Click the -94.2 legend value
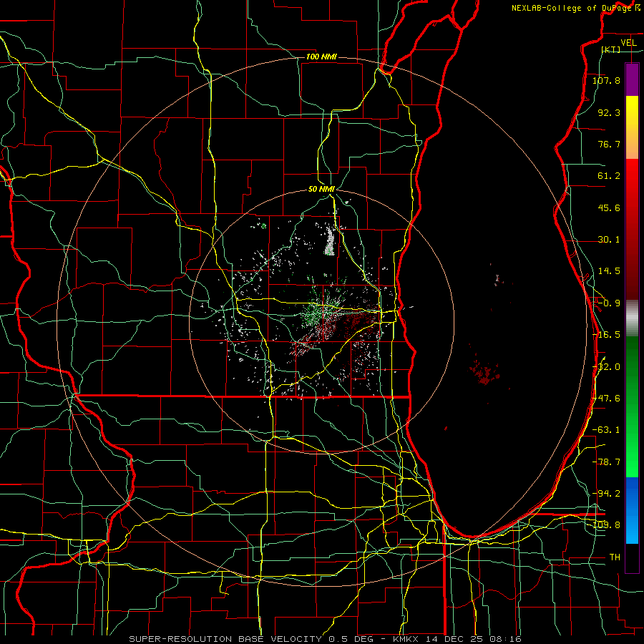This screenshot has height=644, width=644. 606,494
